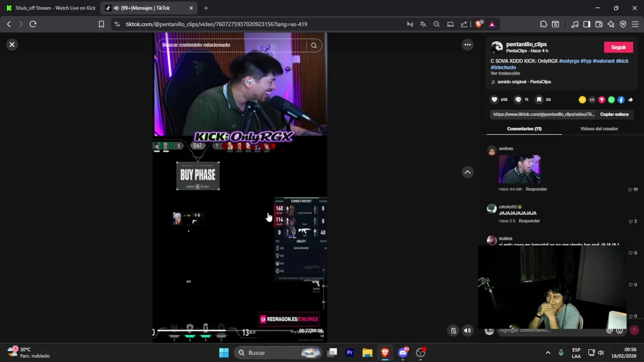Image resolution: width=644 pixels, height=362 pixels.
Task: Open a new browser tab
Action: pos(206,8)
